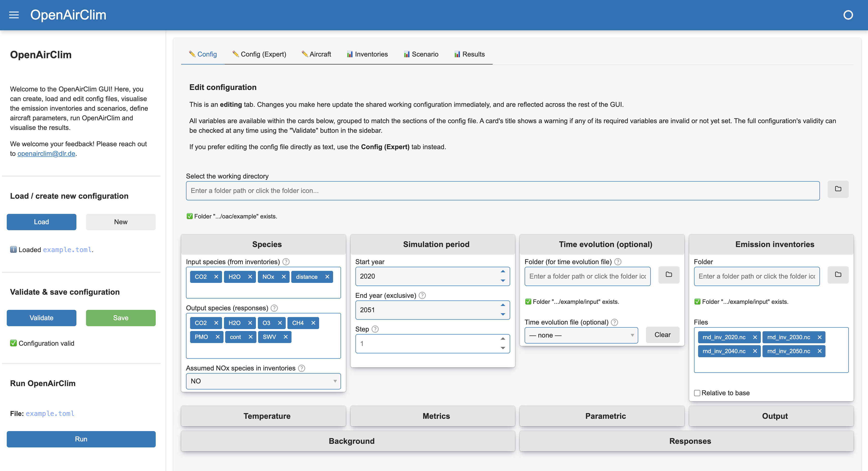
Task: Open the folder picker for time evolution folder
Action: pos(669,275)
